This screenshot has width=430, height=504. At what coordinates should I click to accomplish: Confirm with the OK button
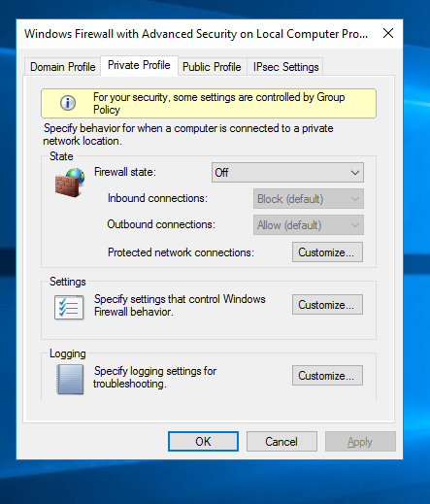coord(203,442)
